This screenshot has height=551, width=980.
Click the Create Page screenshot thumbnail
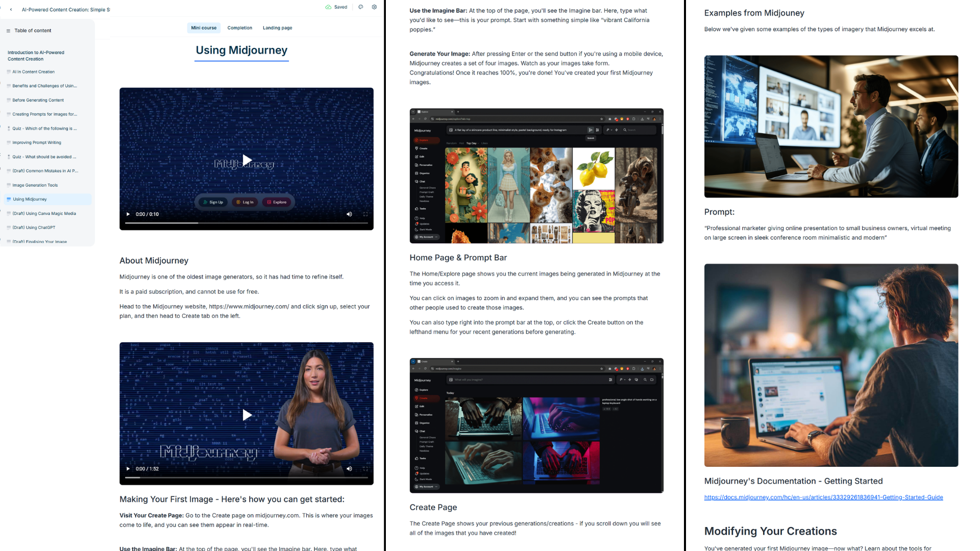click(536, 425)
